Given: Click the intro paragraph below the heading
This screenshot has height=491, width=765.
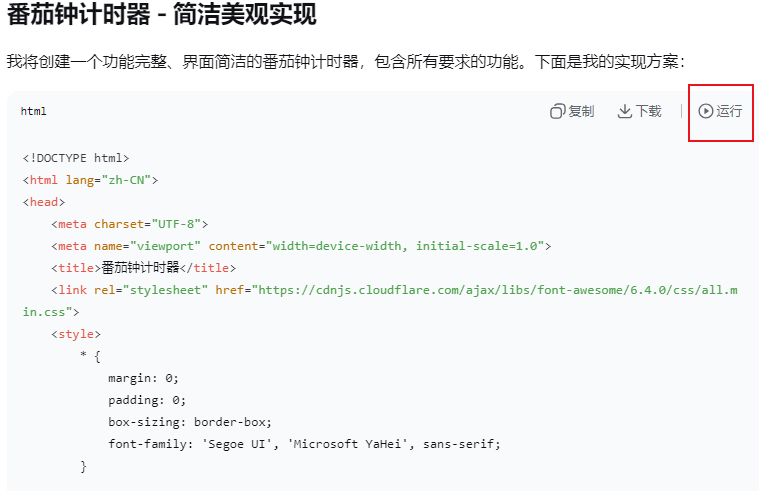Looking at the screenshot, I should click(x=345, y=62).
